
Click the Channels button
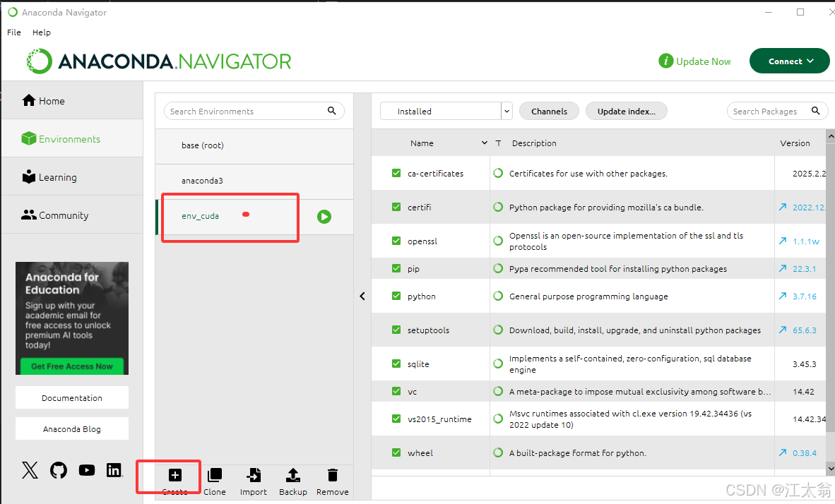coord(549,112)
